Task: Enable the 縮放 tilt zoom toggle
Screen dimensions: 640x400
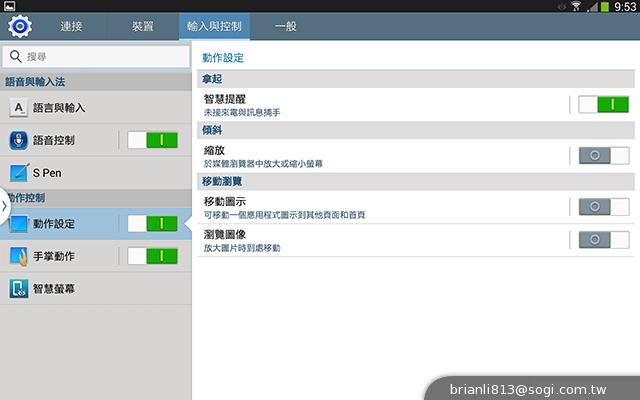Action: coord(604,155)
